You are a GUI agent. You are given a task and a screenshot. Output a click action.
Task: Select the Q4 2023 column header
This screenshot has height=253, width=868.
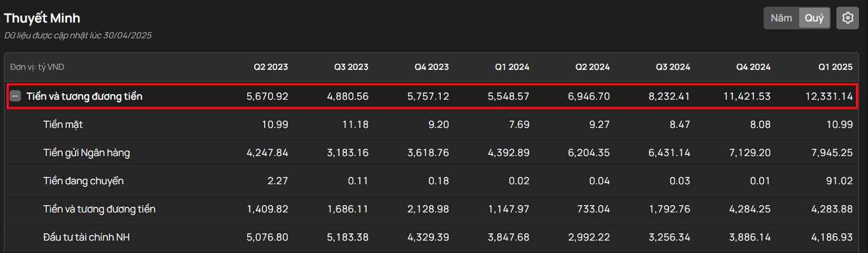432,67
